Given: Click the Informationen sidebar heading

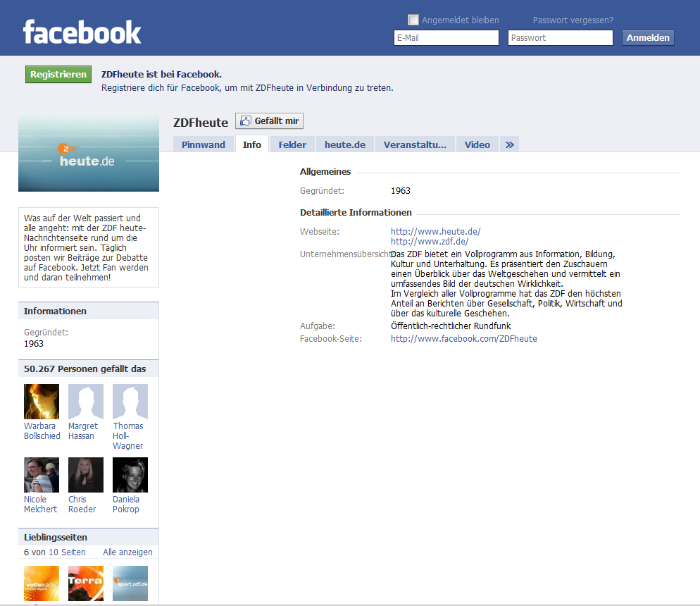Looking at the screenshot, I should coord(55,311).
